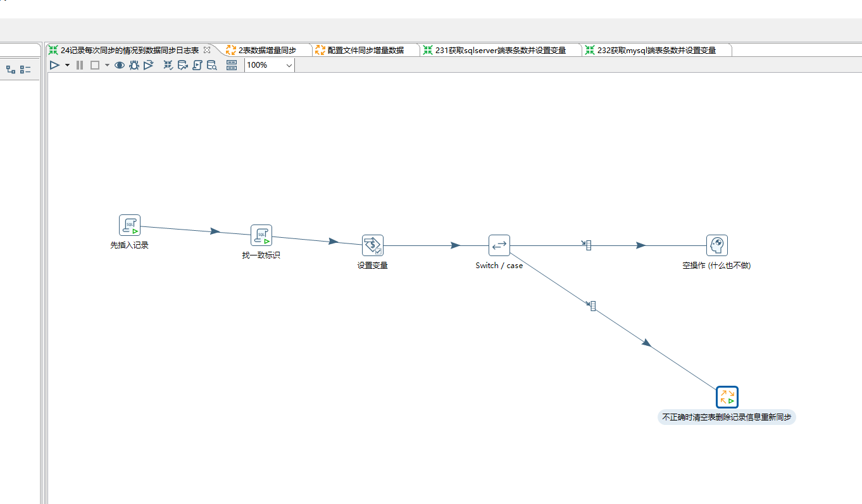The width and height of the screenshot is (862, 504).
Task: Select the 不正确时清空表 job step icon
Action: pyautogui.click(x=727, y=397)
